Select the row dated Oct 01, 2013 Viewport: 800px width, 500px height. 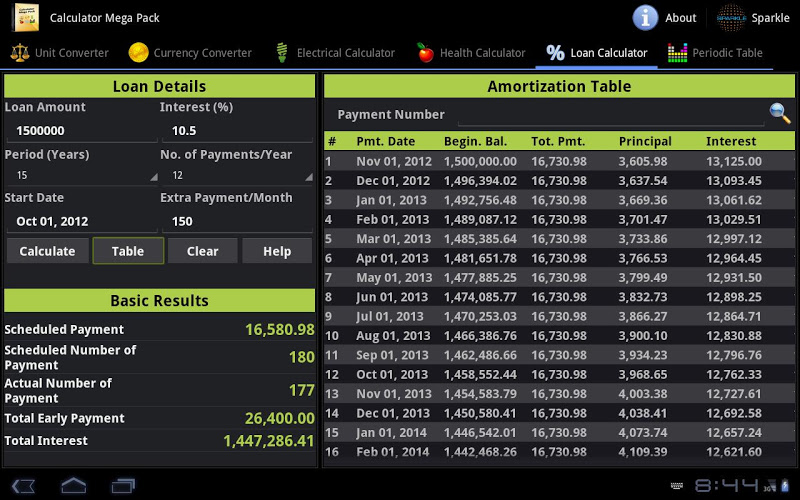point(559,374)
